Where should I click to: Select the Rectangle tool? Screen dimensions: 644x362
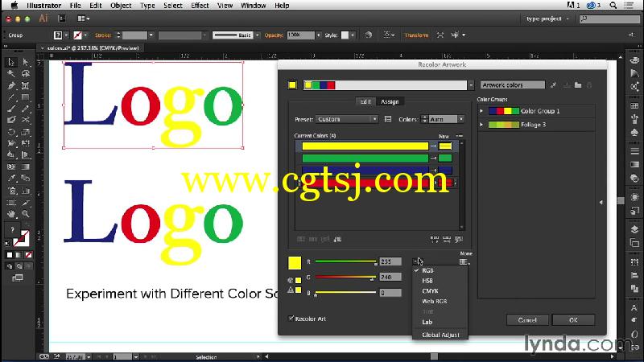(x=26, y=97)
